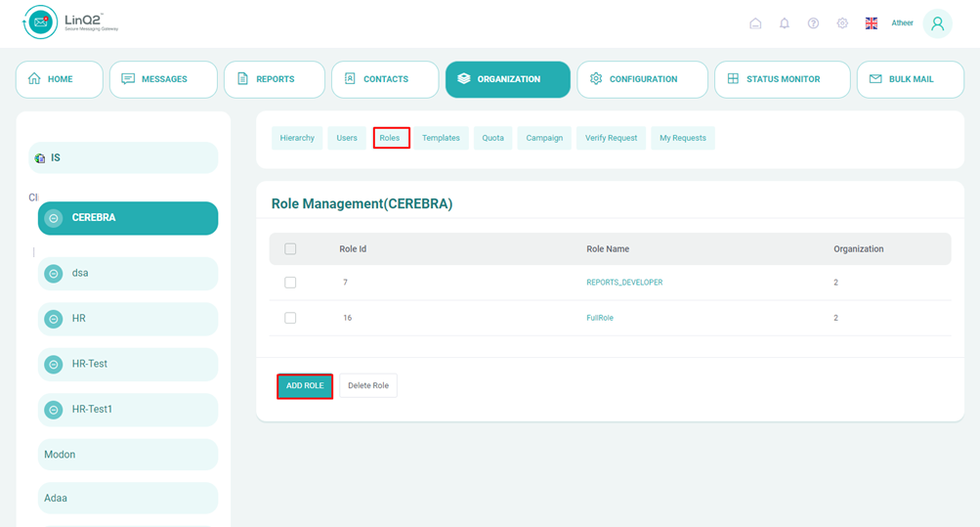Select the ORGANIZATION tab
This screenshot has height=527, width=980.
pyautogui.click(x=507, y=79)
